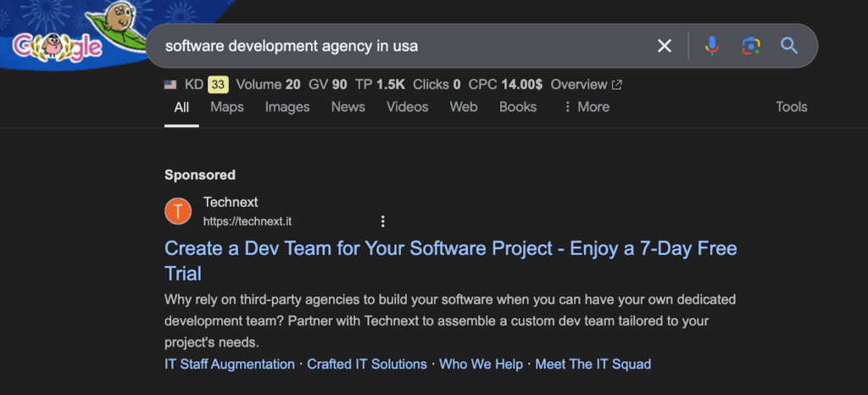Click the Sponsored label

[x=200, y=175]
